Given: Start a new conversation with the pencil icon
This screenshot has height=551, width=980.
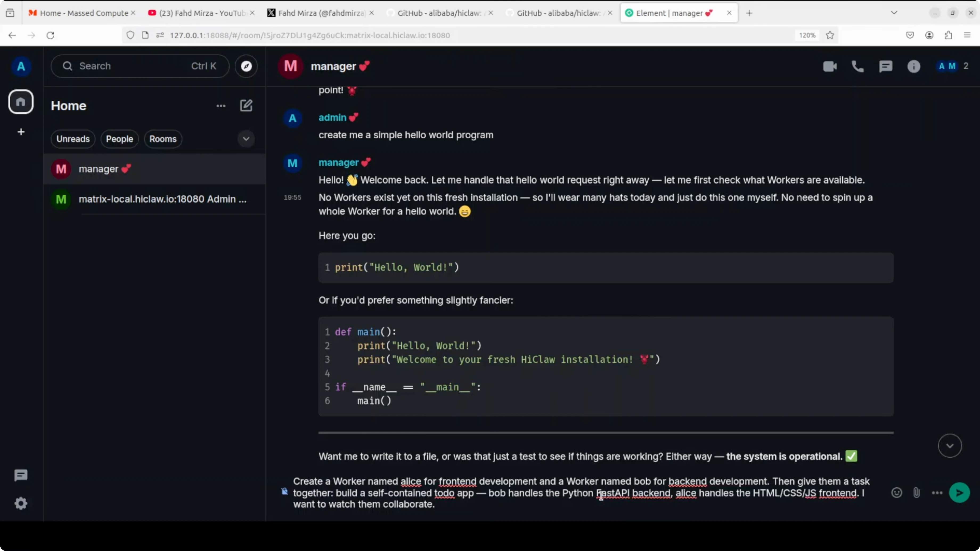Looking at the screenshot, I should (246, 105).
